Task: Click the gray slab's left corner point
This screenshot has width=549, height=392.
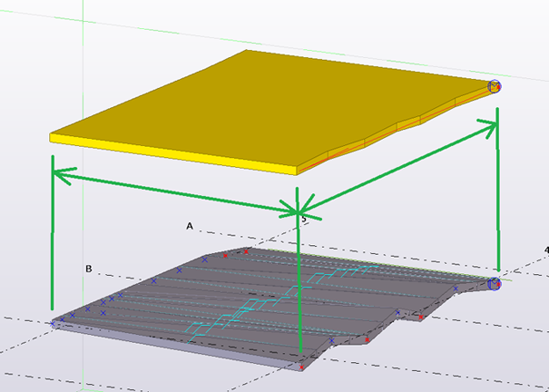Action: [54, 322]
